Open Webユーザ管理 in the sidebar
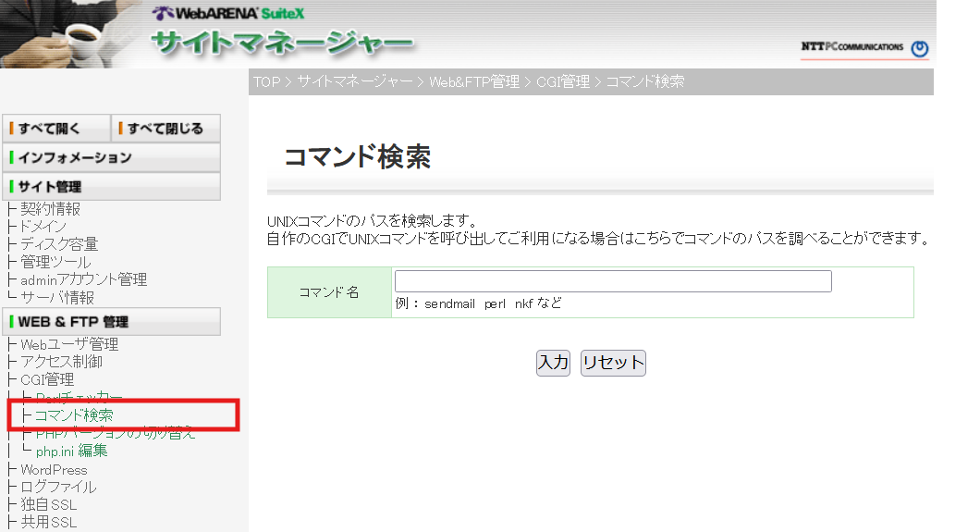This screenshot has width=980, height=532. coord(69,344)
